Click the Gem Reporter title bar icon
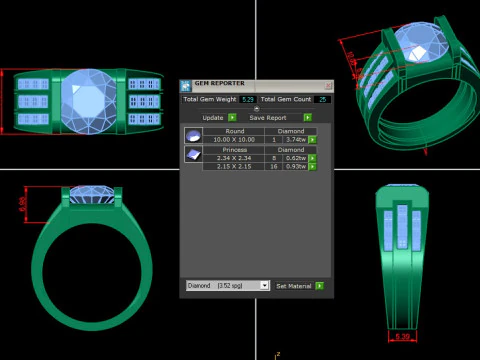Viewport: 480px width, 360px height. point(186,86)
